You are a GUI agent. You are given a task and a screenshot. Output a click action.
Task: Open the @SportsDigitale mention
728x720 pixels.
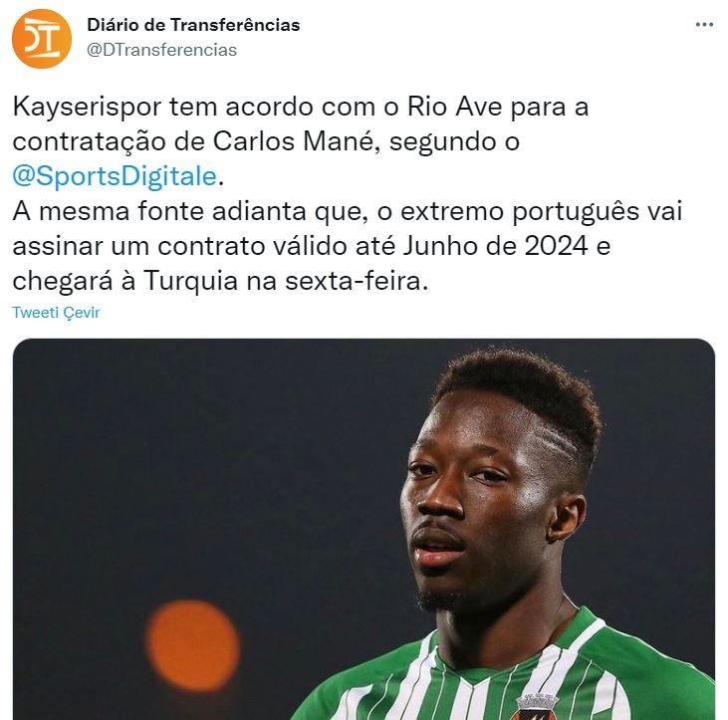coord(115,176)
